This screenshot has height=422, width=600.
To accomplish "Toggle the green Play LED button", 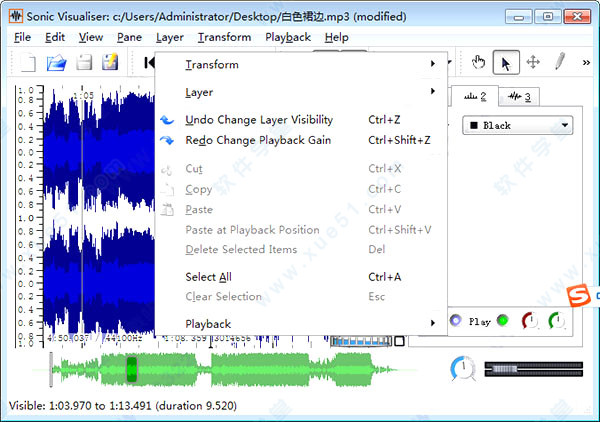I will tap(502, 320).
